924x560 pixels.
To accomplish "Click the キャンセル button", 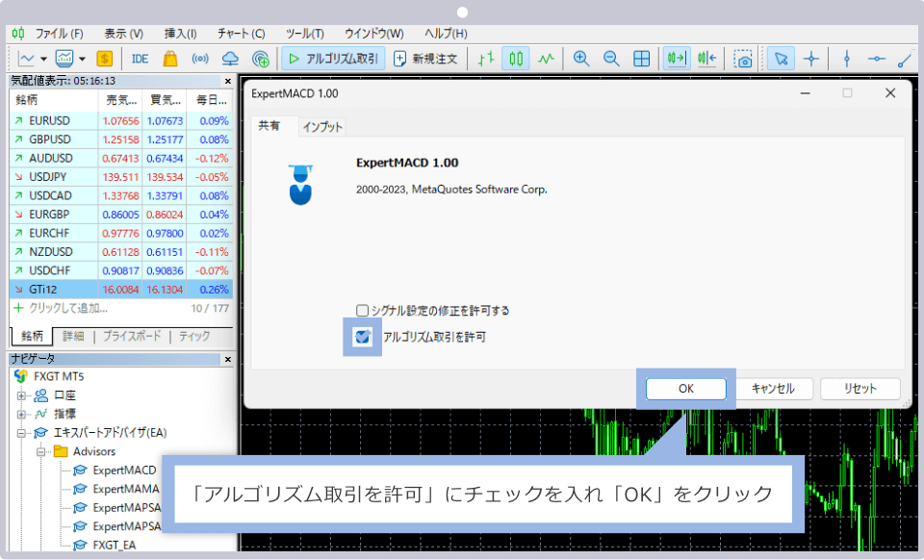I will tap(773, 389).
